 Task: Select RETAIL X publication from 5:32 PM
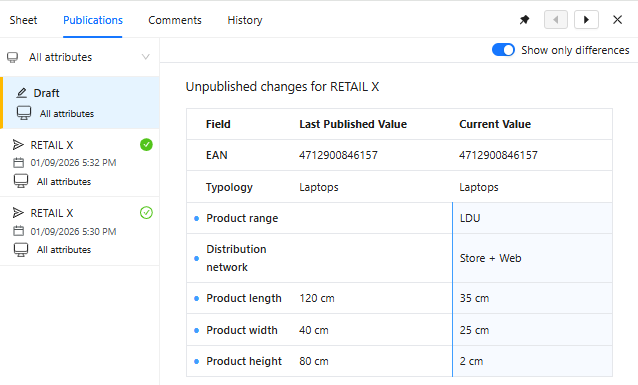[x=80, y=163]
